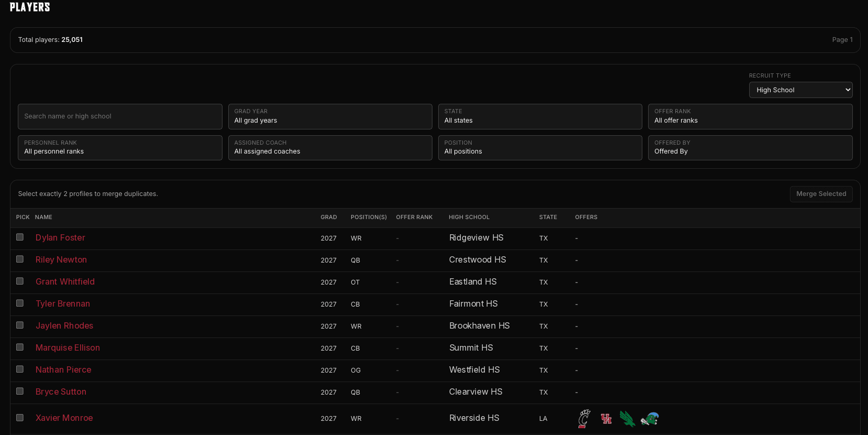Select Grant Whitfield's pick checkbox
The width and height of the screenshot is (868, 435).
click(x=20, y=281)
